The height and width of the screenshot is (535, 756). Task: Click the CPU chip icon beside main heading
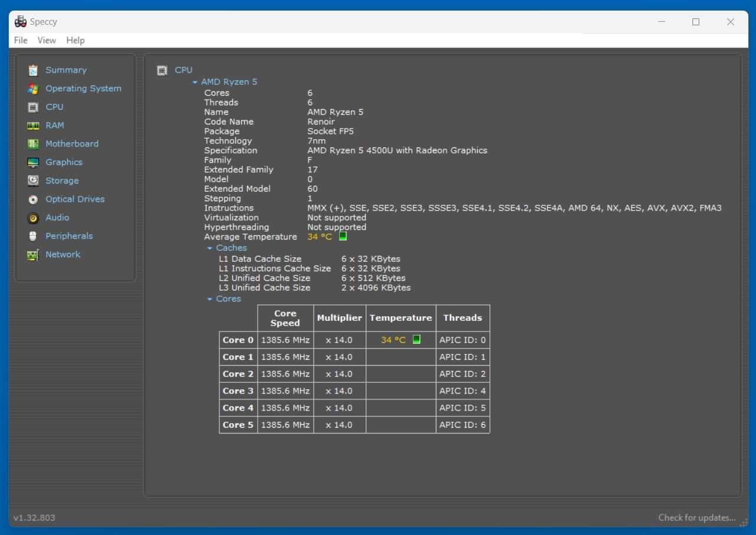coord(162,70)
